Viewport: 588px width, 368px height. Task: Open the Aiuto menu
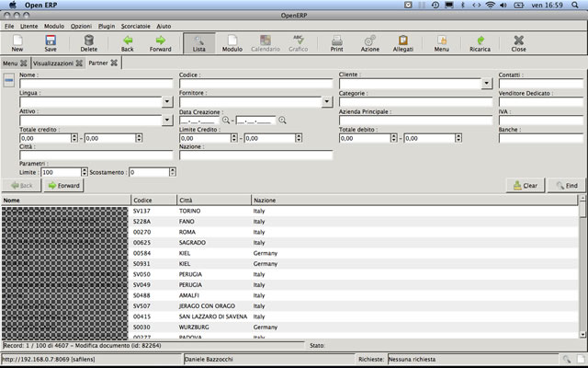(164, 27)
